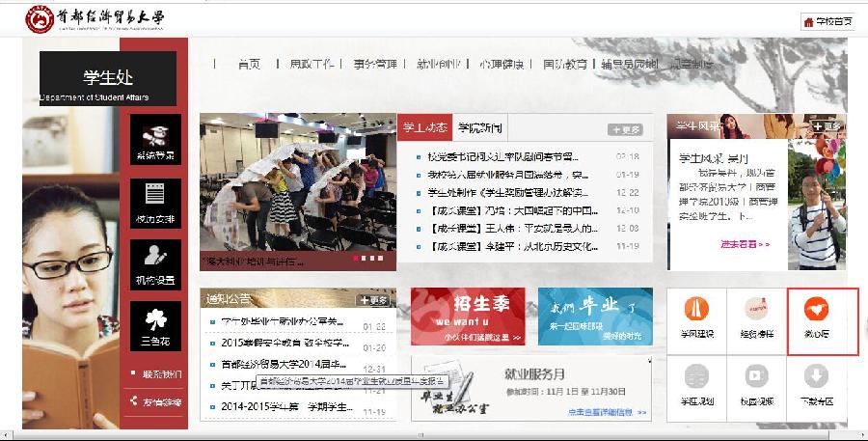Image resolution: width=868 pixels, height=441 pixels.
Task: Open the 系统登录 sidebar icon
Action: (155, 139)
